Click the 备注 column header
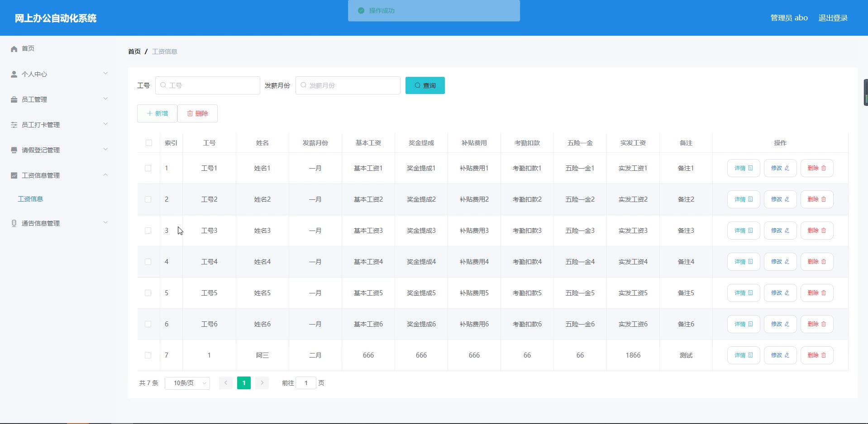This screenshot has height=424, width=868. pos(686,143)
